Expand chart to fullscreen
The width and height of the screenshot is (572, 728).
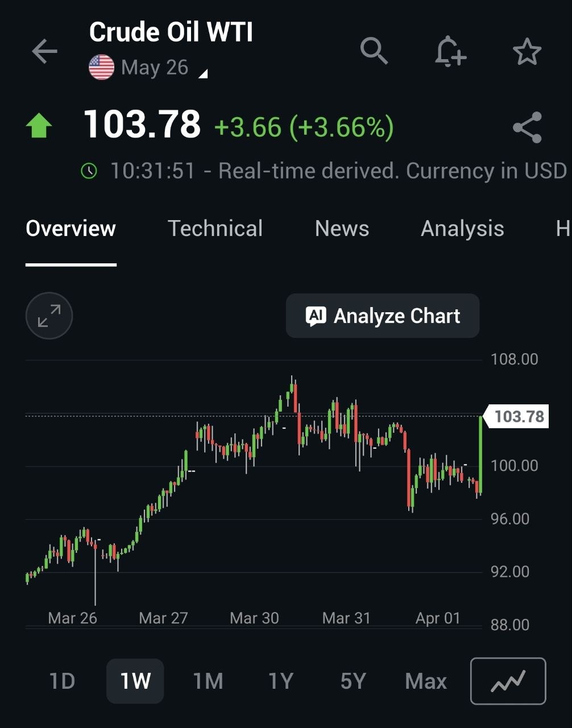(x=49, y=316)
